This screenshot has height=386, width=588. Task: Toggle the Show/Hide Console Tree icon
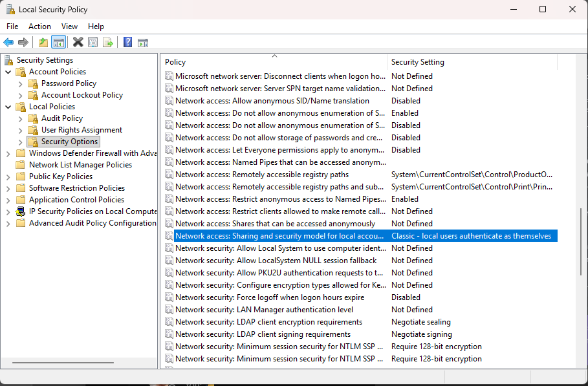tap(59, 43)
